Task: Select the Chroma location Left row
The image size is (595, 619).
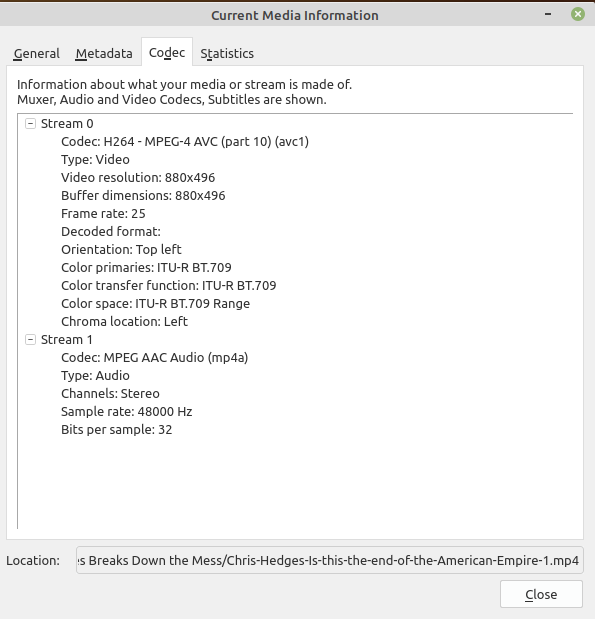Action: click(124, 321)
